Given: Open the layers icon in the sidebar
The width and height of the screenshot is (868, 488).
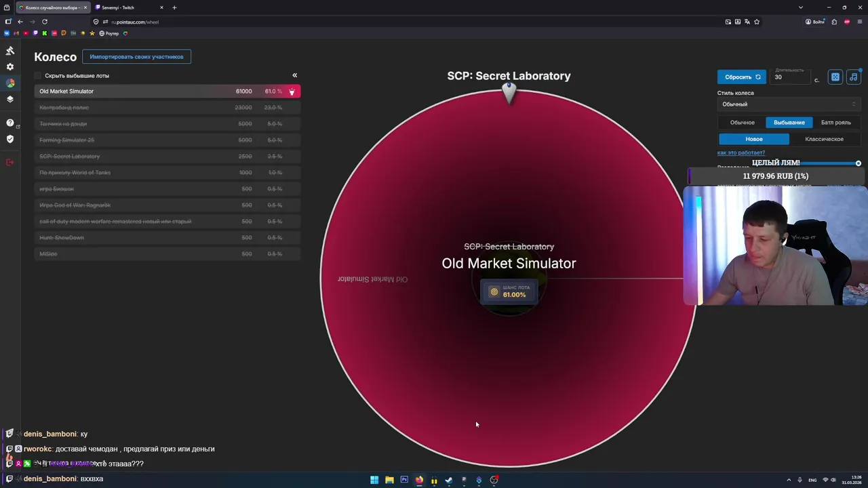Looking at the screenshot, I should click(x=10, y=99).
